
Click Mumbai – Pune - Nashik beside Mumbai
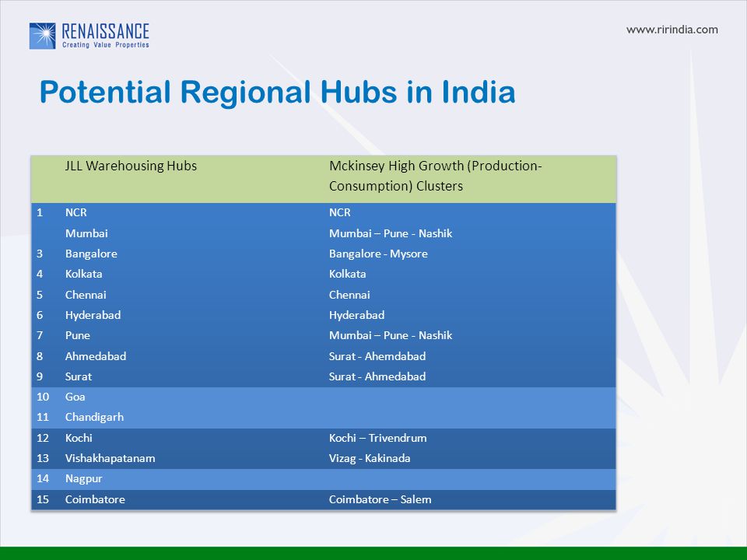click(391, 233)
